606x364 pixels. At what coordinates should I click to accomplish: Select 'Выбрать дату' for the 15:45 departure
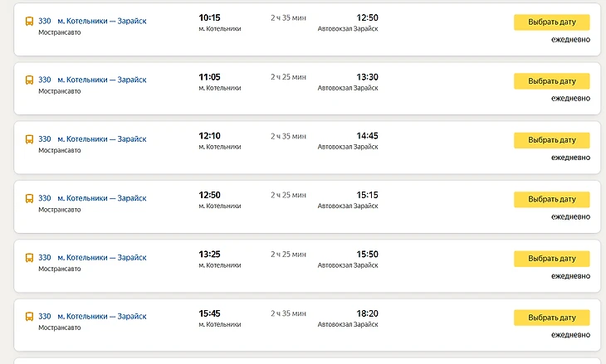(551, 318)
